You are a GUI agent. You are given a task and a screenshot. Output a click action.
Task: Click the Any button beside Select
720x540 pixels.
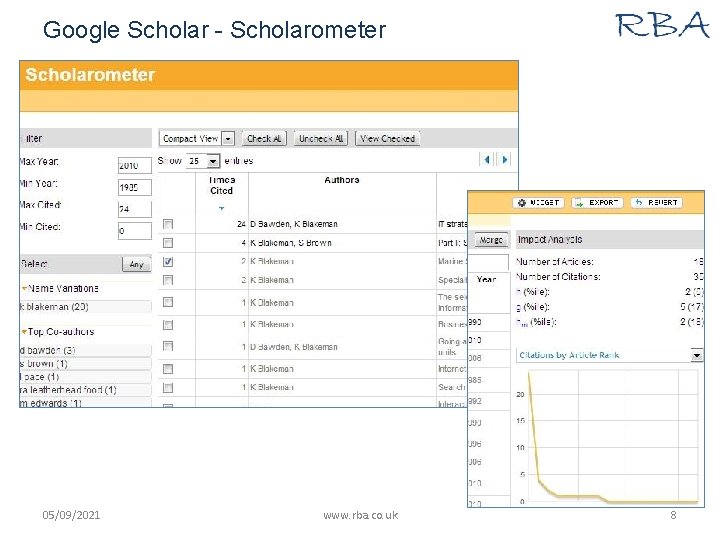tap(136, 264)
